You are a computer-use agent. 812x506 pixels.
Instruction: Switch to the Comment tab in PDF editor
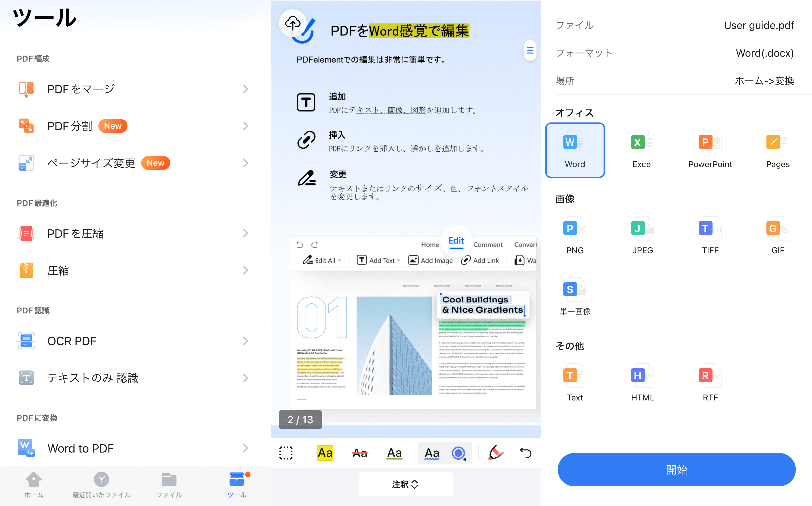click(x=488, y=244)
